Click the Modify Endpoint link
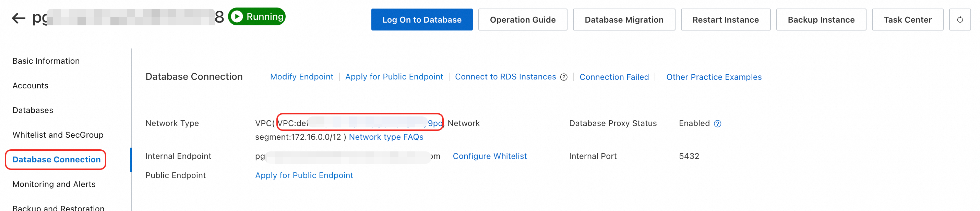The image size is (980, 211). (301, 77)
